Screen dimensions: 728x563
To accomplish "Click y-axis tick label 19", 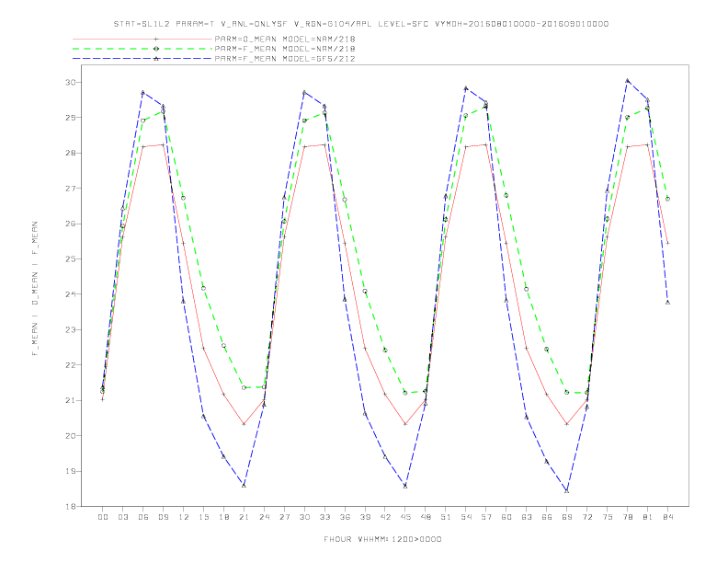I will pyautogui.click(x=71, y=471).
